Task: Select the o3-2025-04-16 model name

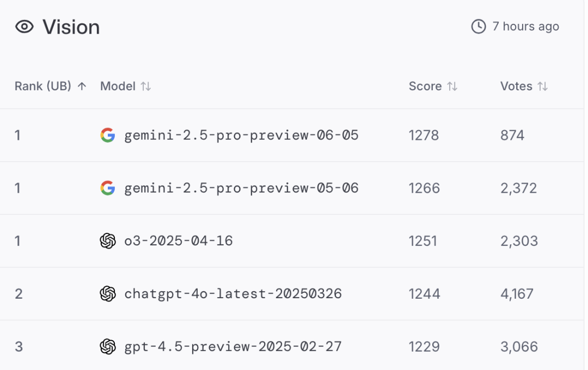Action: pyautogui.click(x=179, y=240)
